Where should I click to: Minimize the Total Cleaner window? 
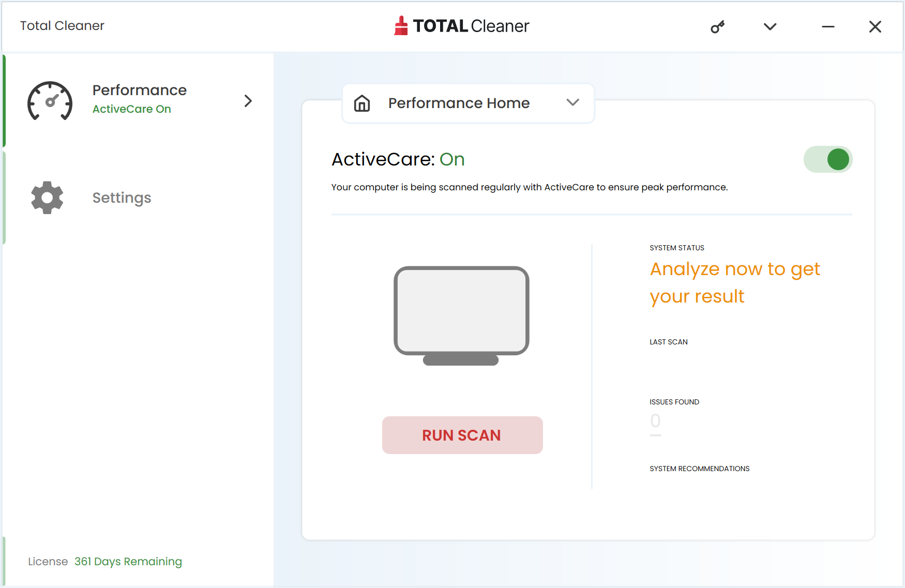[828, 27]
